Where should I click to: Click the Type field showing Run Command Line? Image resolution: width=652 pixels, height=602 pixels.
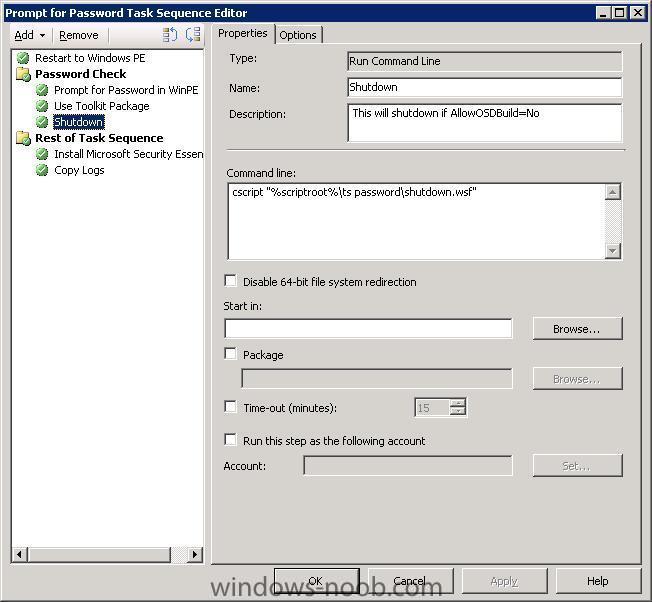pos(484,61)
